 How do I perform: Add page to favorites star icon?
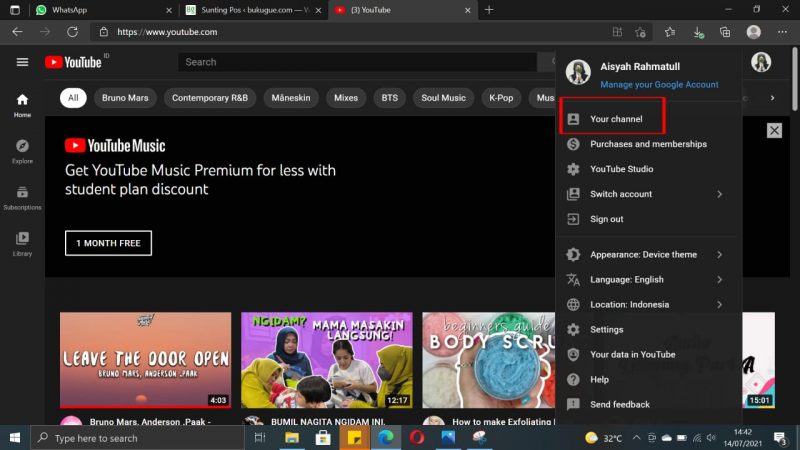pos(640,32)
